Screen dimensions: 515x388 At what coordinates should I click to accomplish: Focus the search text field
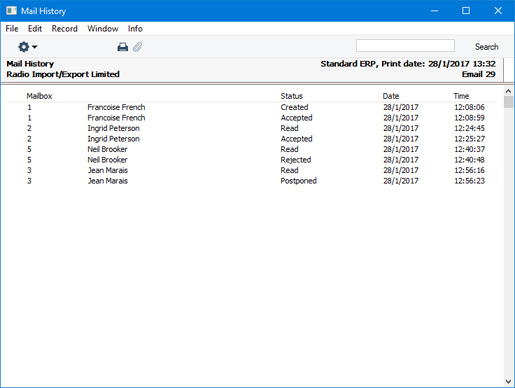(405, 46)
